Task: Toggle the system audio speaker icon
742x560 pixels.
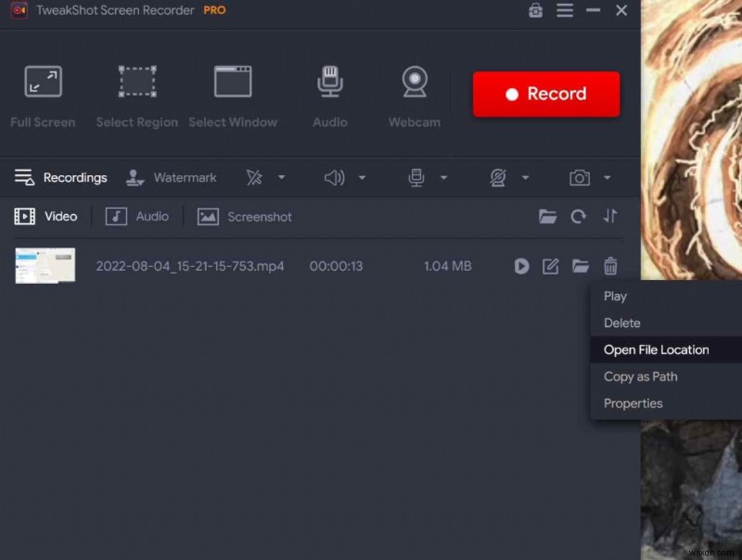Action: pyautogui.click(x=335, y=177)
